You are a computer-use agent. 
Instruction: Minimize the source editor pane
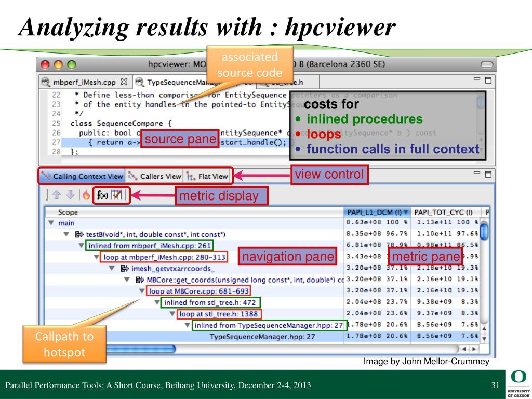point(477,79)
